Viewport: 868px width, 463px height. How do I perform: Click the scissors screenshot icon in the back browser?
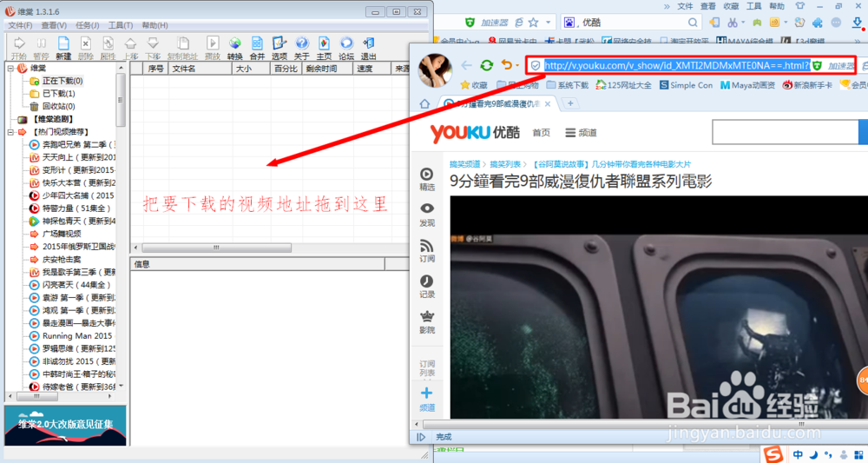pos(733,23)
